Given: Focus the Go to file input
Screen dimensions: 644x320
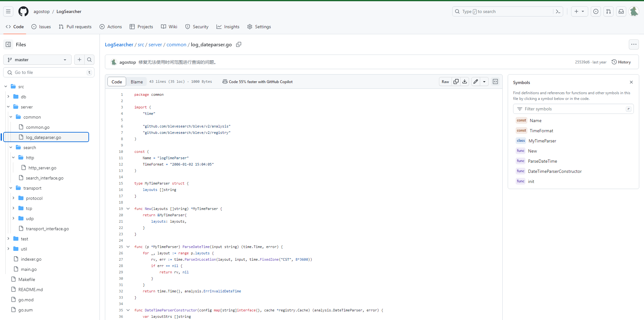Looking at the screenshot, I should point(49,72).
